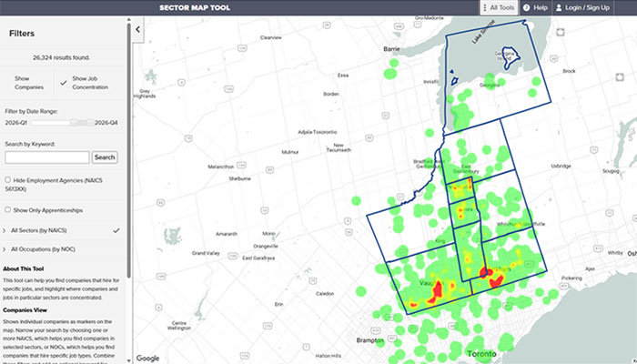The width and height of the screenshot is (637, 364).
Task: Click the Pickering label on map
Action: 571,278
